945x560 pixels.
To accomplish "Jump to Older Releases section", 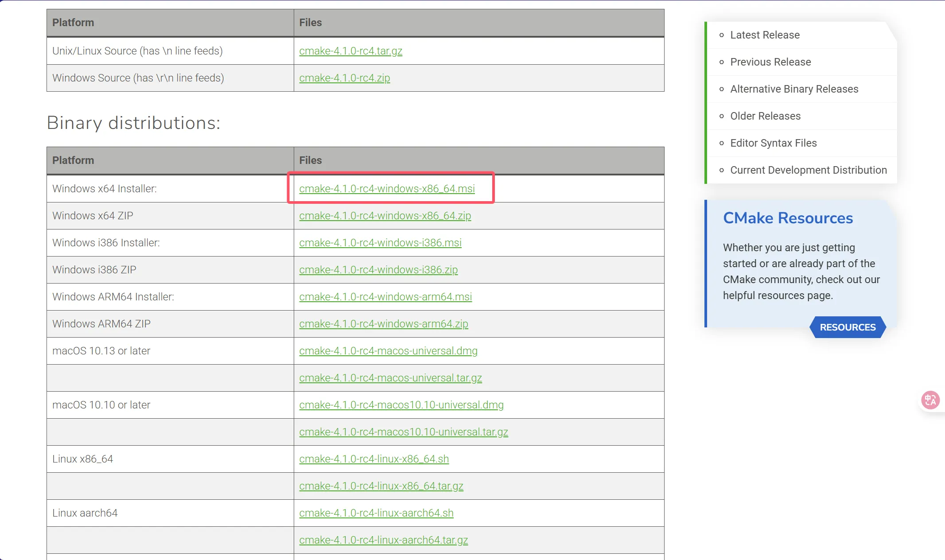I will [765, 116].
